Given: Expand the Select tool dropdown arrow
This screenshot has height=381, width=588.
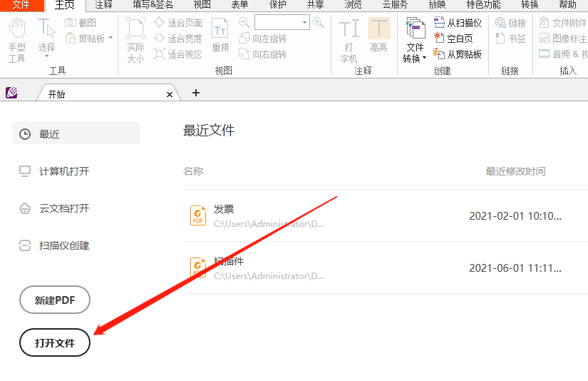Looking at the screenshot, I should [46, 56].
